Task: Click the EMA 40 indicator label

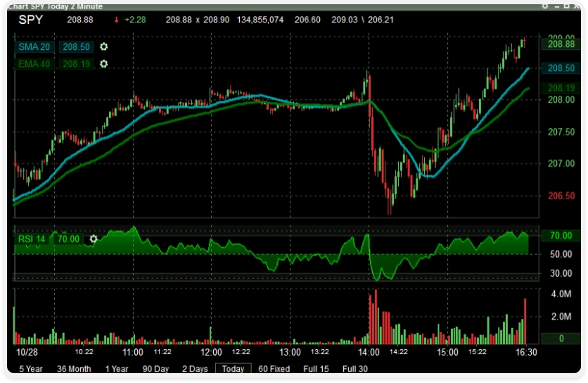Action: coord(34,64)
